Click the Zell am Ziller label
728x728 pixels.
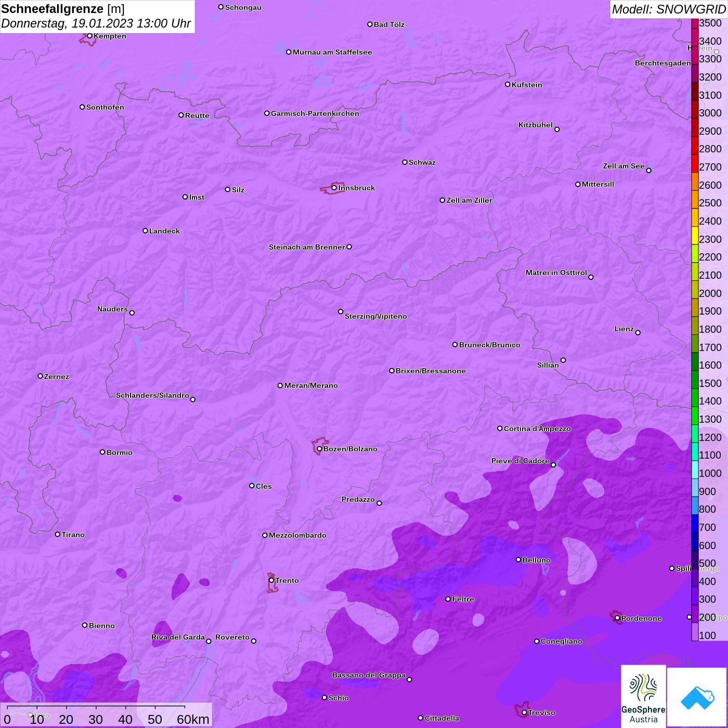click(469, 200)
